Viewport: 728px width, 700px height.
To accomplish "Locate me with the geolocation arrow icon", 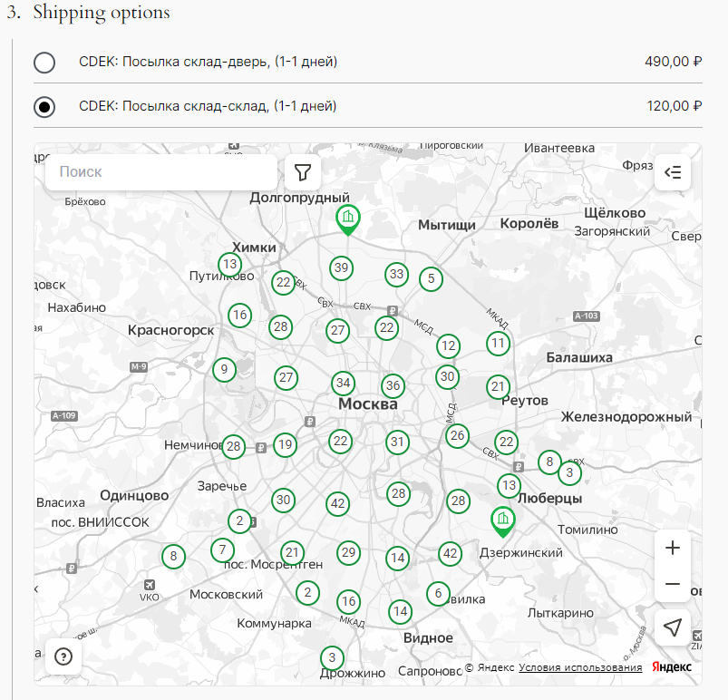I will 673,627.
